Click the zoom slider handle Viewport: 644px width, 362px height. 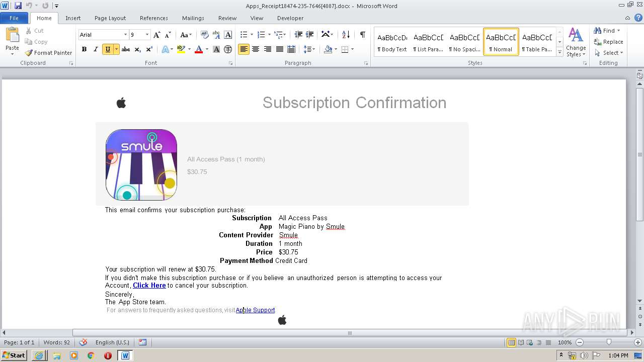[609, 342]
